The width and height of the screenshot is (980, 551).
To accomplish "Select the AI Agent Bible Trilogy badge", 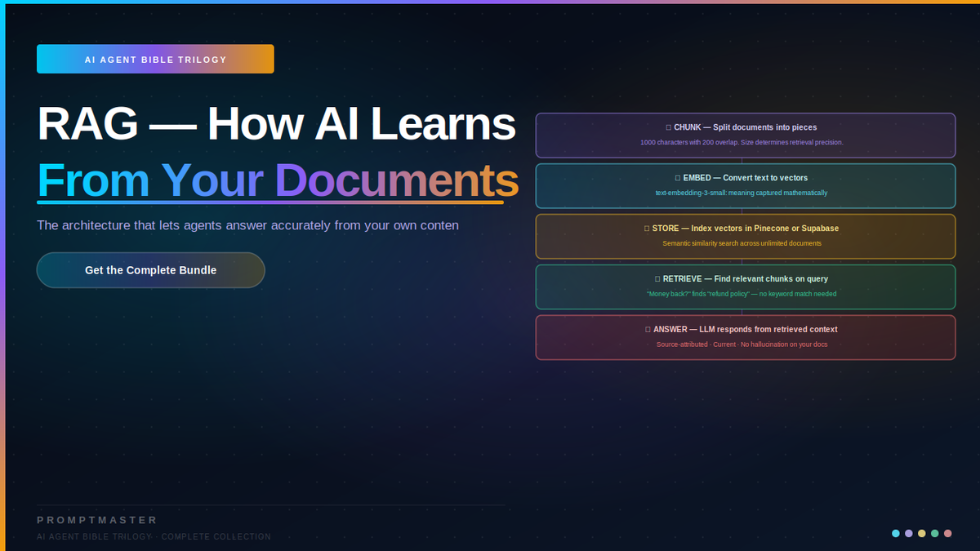I will 155,60.
